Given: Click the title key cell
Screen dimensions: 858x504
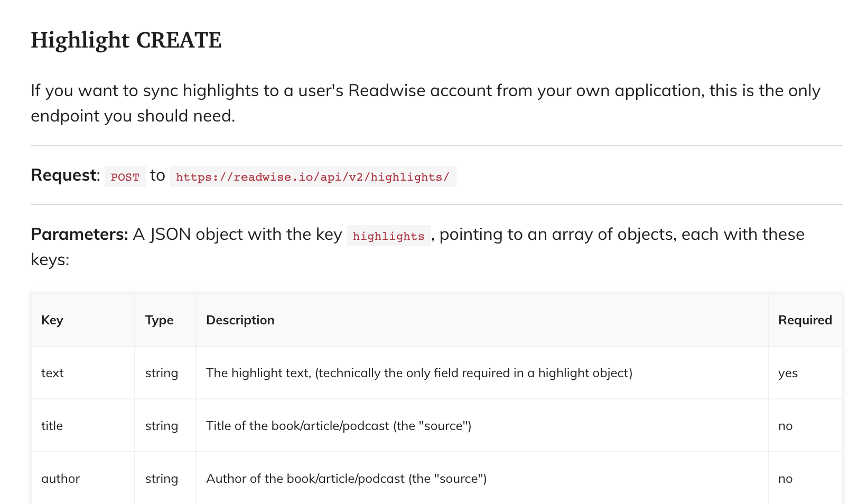Looking at the screenshot, I should click(x=52, y=426).
